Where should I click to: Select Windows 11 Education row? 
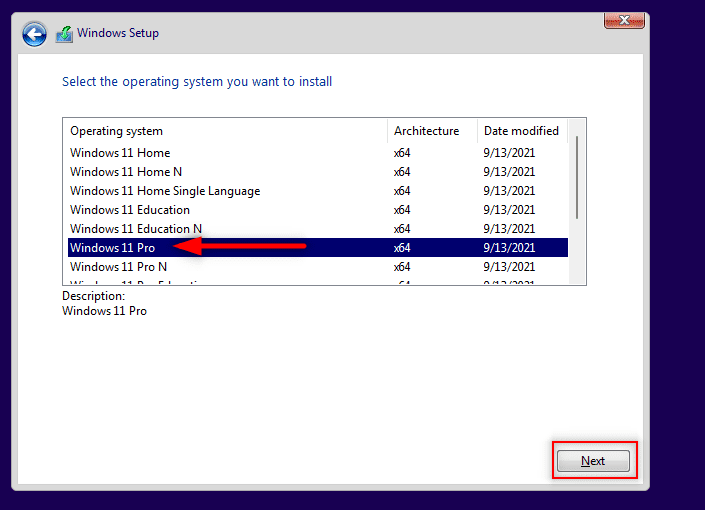click(x=318, y=210)
